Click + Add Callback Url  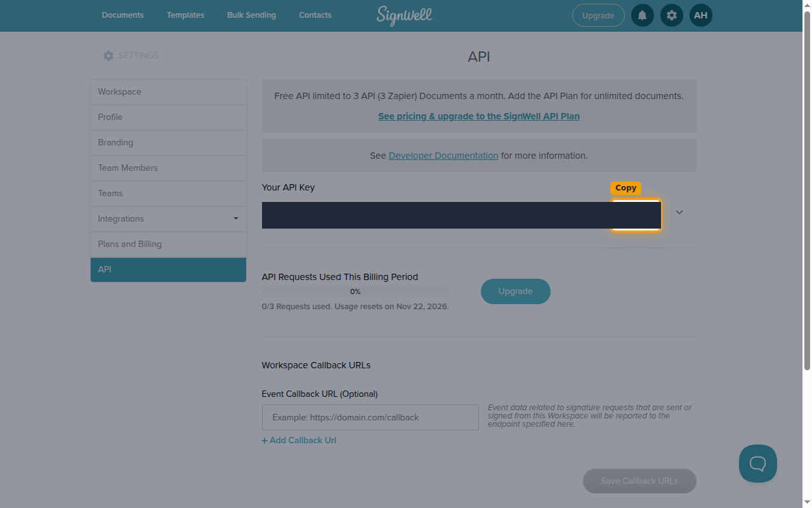299,440
